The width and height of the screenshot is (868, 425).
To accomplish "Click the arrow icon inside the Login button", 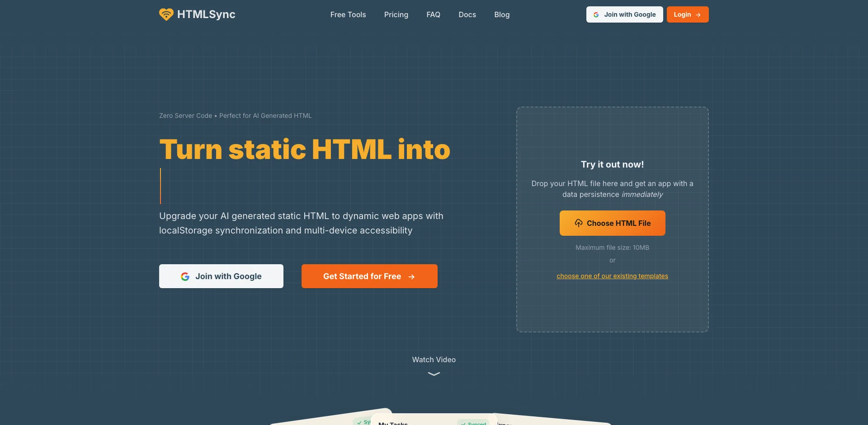I will coord(698,14).
